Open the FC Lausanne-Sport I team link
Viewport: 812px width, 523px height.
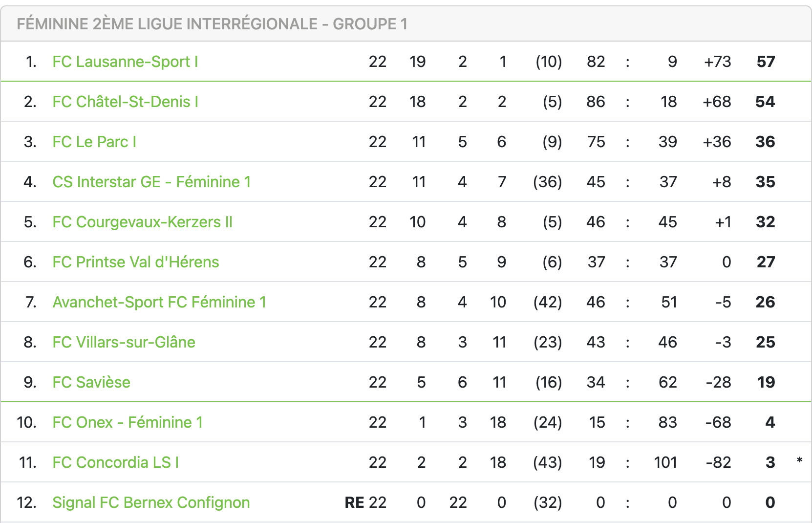coord(125,62)
